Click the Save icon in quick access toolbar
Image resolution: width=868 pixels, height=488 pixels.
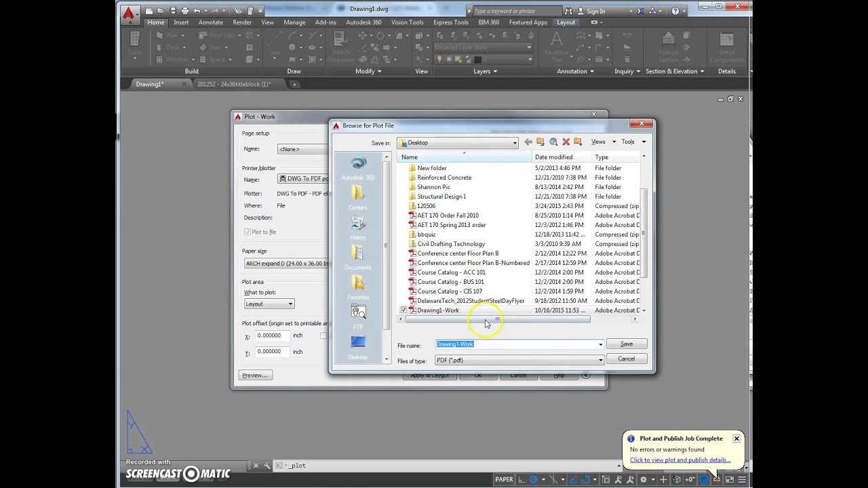173,11
